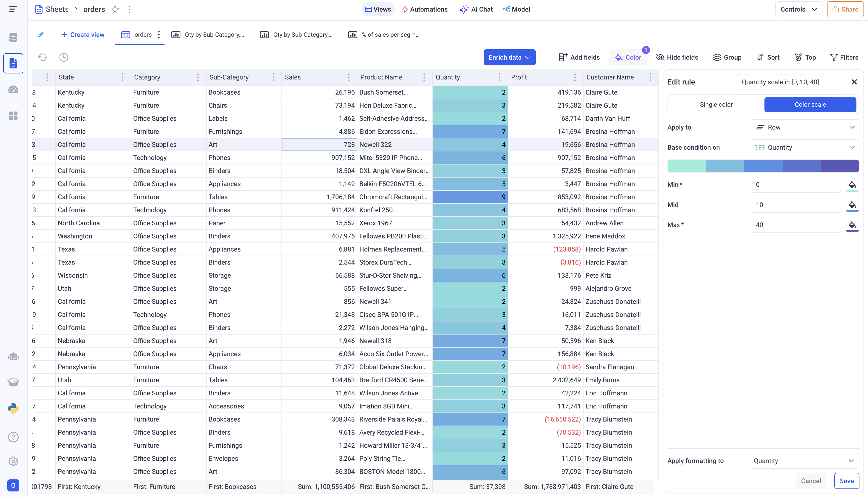868x497 pixels.
Task: Click the Enrich data button
Action: [x=509, y=57]
